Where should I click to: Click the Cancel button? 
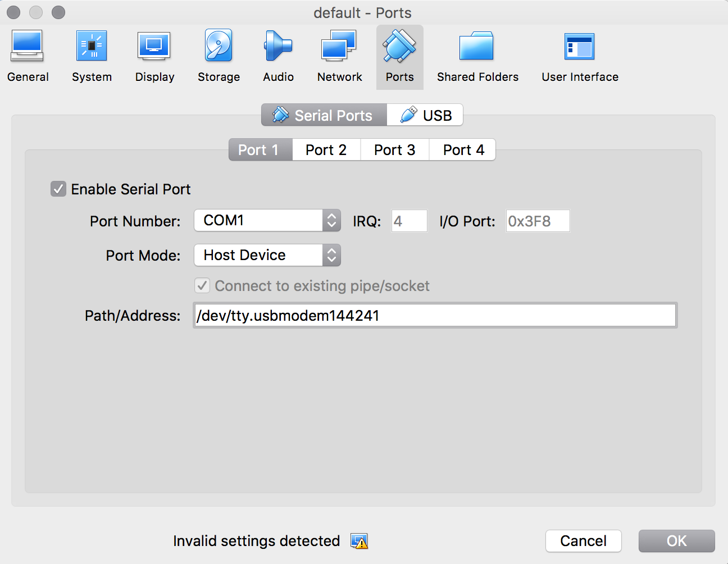583,540
